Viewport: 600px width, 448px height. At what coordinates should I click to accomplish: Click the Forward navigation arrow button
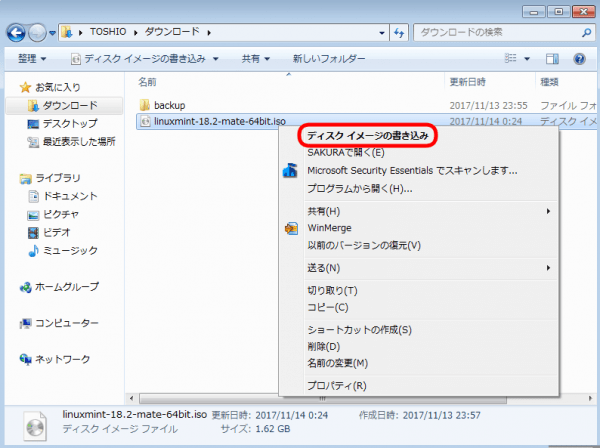[x=37, y=33]
